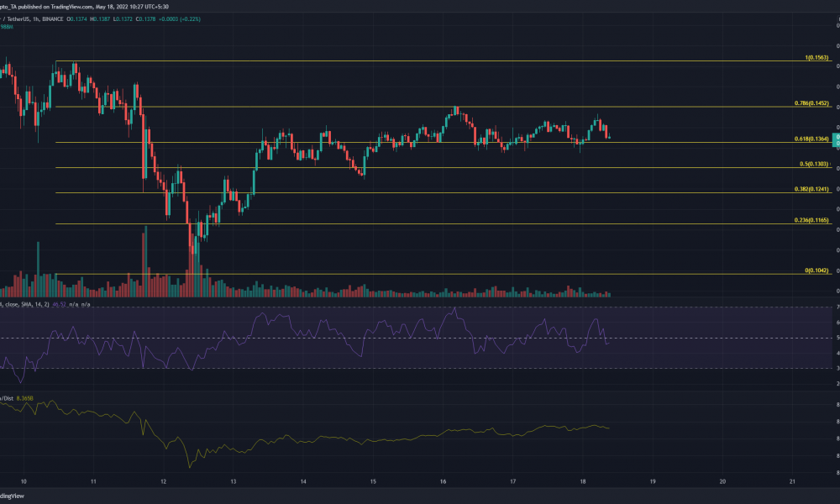Click the Fibonacci 1(0.1563) level label
The image size is (840, 504).
click(x=816, y=57)
